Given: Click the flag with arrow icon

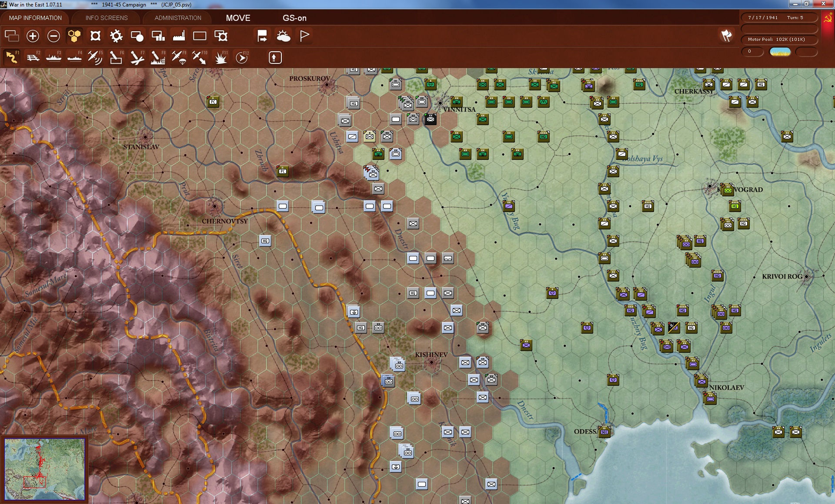Looking at the screenshot, I should tap(262, 36).
